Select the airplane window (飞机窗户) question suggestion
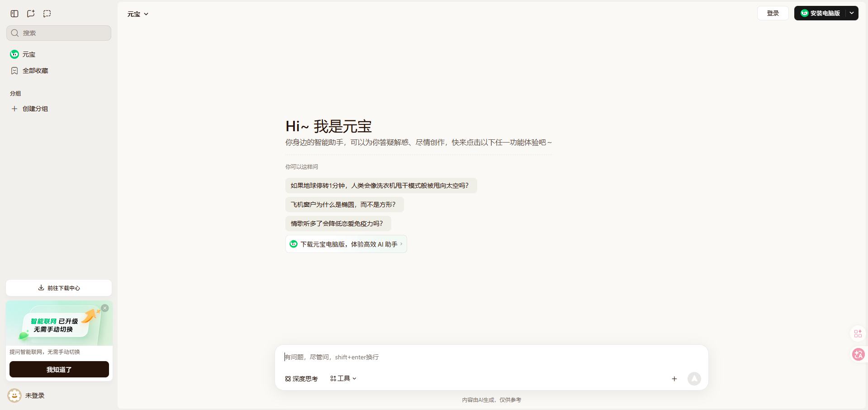Screen dimensions: 868x410 coord(344,205)
